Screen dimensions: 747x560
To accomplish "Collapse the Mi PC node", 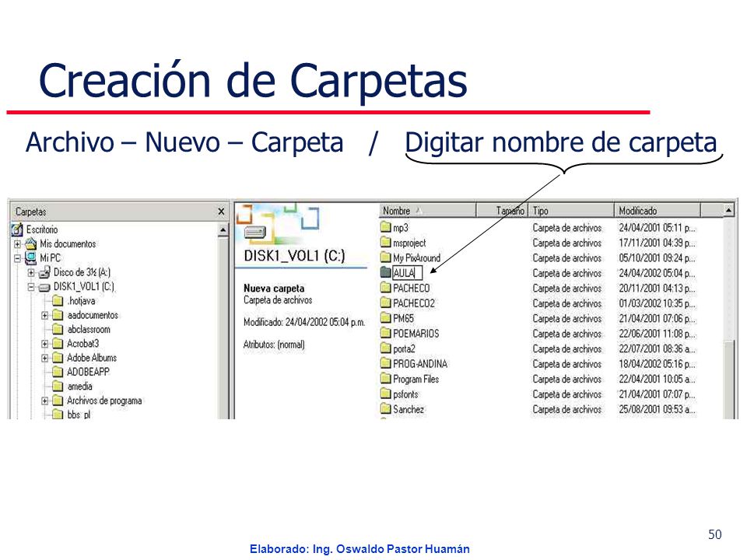I will pyautogui.click(x=17, y=258).
